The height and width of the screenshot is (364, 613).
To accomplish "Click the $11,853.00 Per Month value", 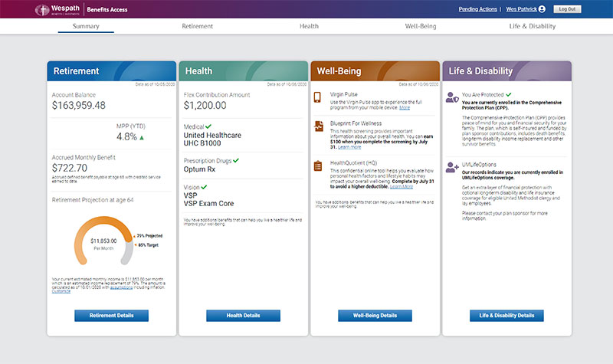I will tap(103, 244).
